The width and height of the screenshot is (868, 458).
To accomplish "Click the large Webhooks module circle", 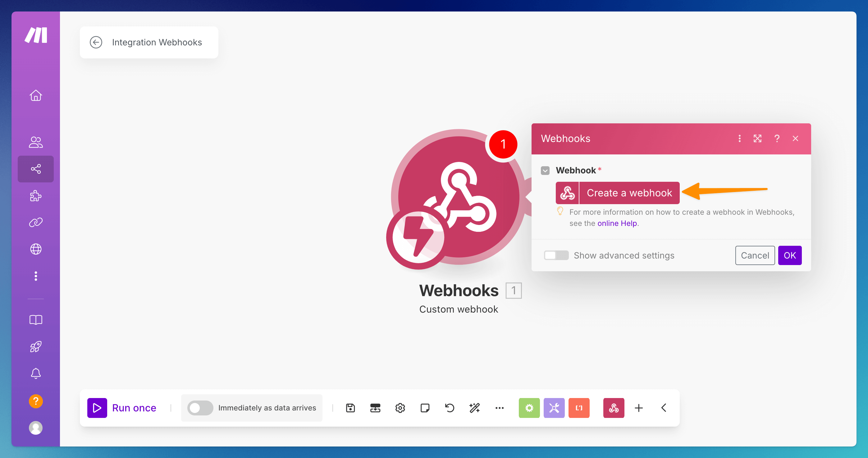I will point(458,197).
